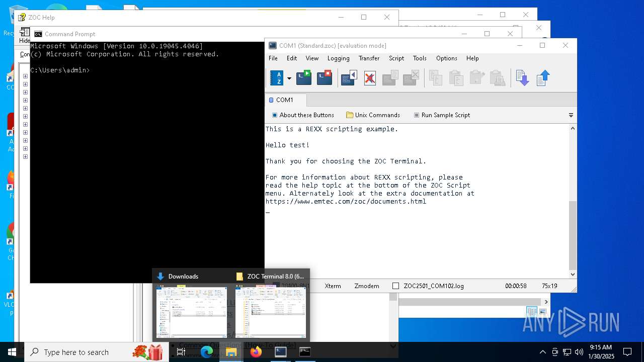Open File Explorer from the taskbar

231,352
